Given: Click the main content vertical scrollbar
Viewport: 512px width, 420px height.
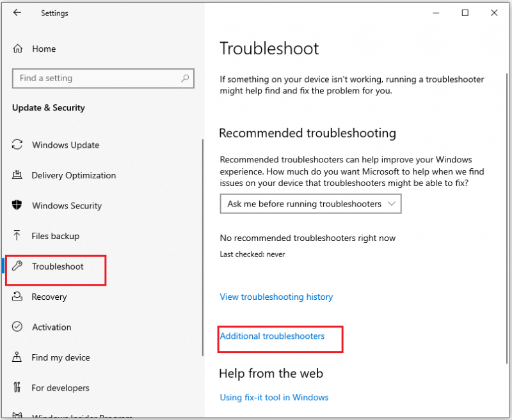Looking at the screenshot, I should click(x=506, y=219).
